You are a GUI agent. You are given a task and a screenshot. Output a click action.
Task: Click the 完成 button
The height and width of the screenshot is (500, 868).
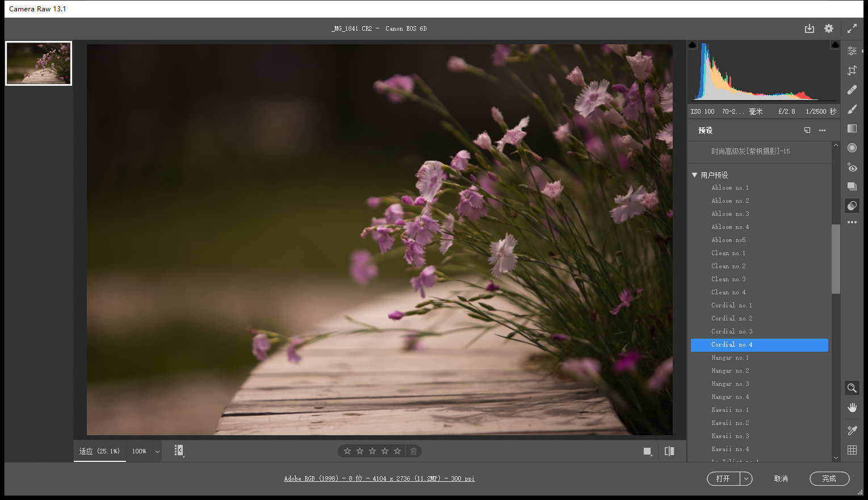point(829,479)
